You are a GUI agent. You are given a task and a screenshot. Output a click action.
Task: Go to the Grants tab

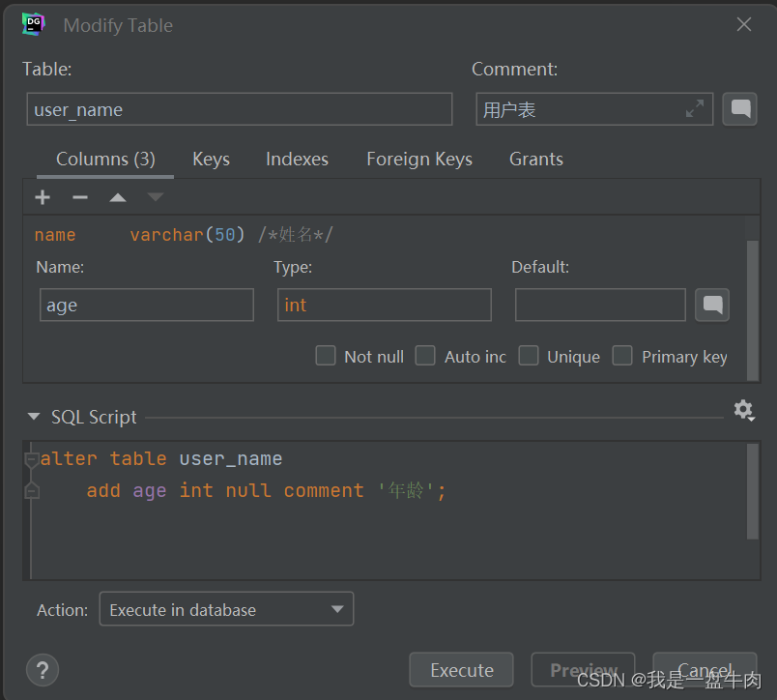pos(536,160)
